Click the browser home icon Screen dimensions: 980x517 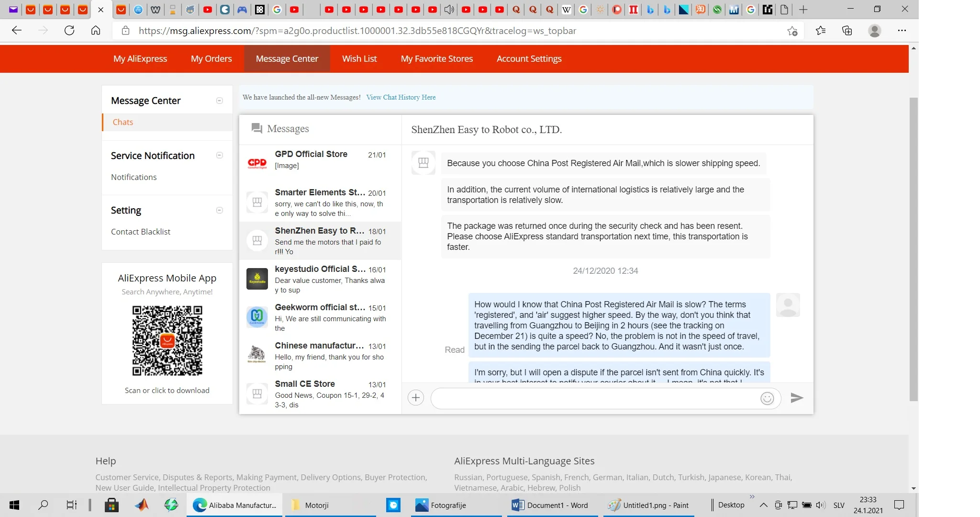coord(96,31)
